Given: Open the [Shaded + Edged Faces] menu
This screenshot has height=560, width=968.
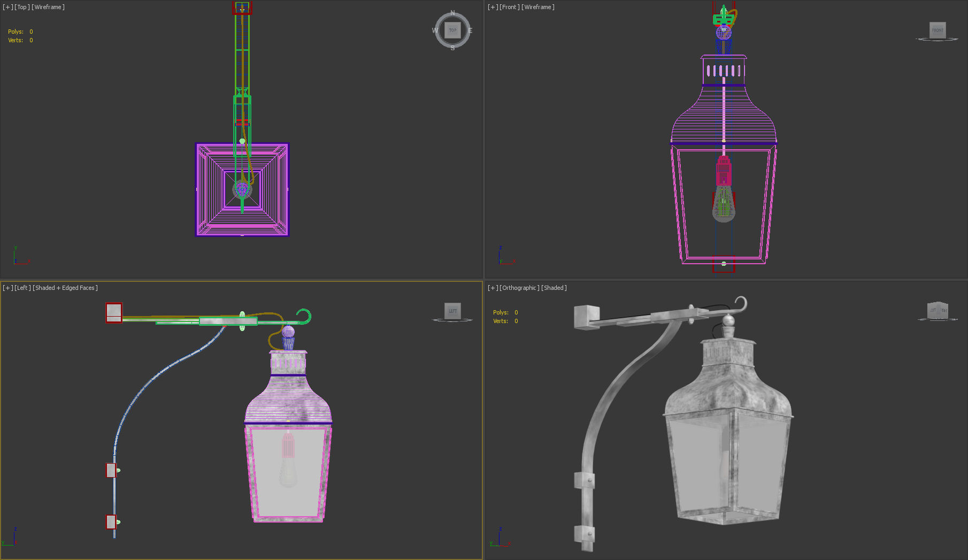Looking at the screenshot, I should pyautogui.click(x=65, y=288).
